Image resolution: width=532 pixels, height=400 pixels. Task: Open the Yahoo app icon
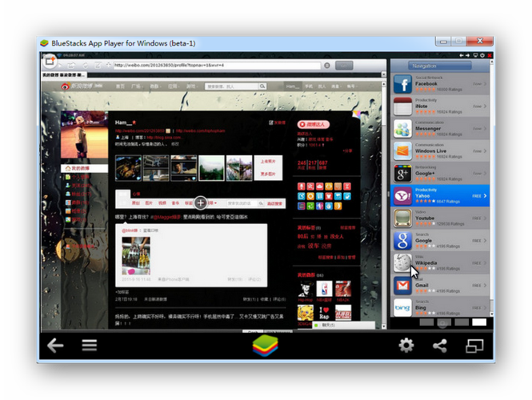point(402,196)
